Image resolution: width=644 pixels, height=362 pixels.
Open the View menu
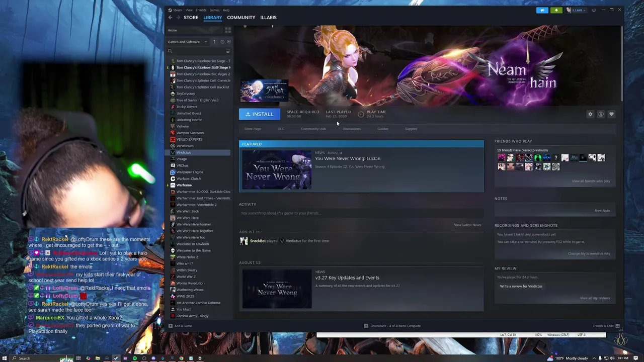pyautogui.click(x=189, y=10)
